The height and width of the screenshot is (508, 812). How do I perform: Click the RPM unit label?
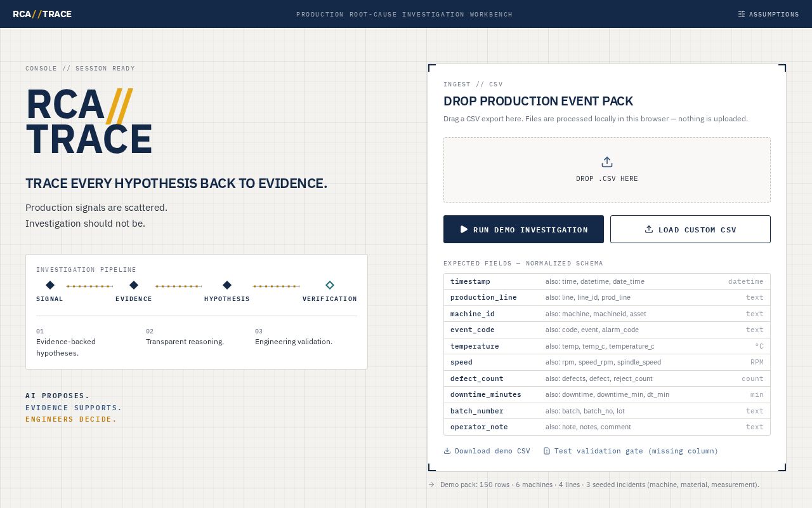pyautogui.click(x=757, y=362)
